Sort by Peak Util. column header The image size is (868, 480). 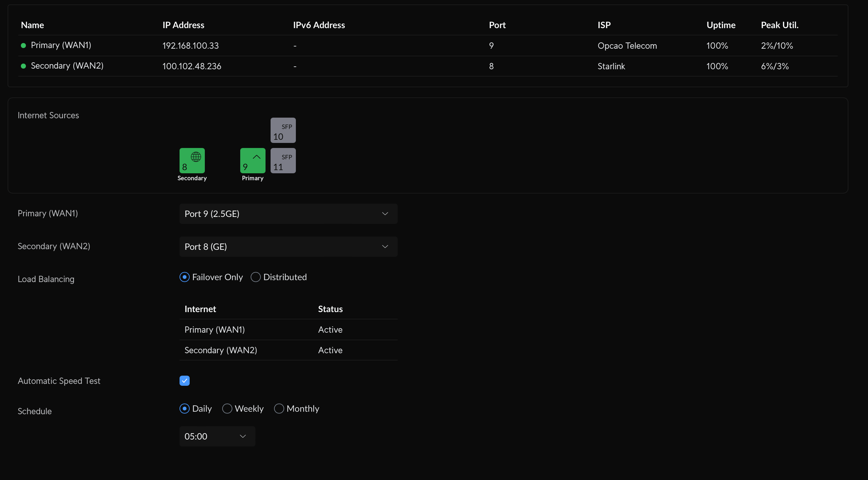779,25
